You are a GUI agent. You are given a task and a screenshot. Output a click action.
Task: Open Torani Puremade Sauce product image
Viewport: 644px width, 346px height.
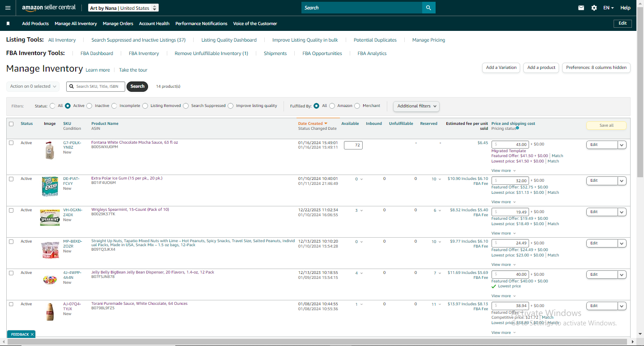50,311
